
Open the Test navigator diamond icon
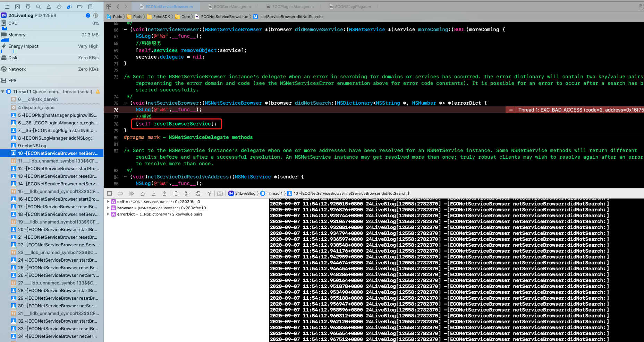59,7
